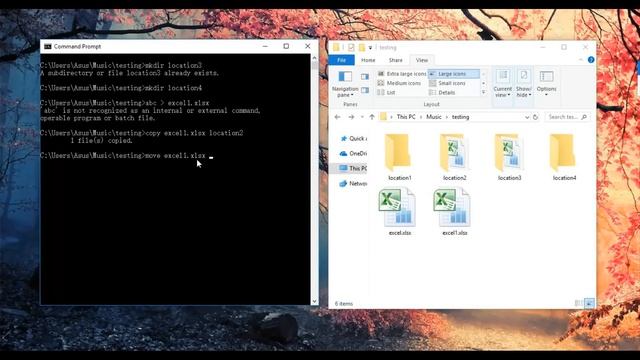Viewport: 640px width, 360px height.
Task: Click Music in the address path
Action: tap(433, 117)
